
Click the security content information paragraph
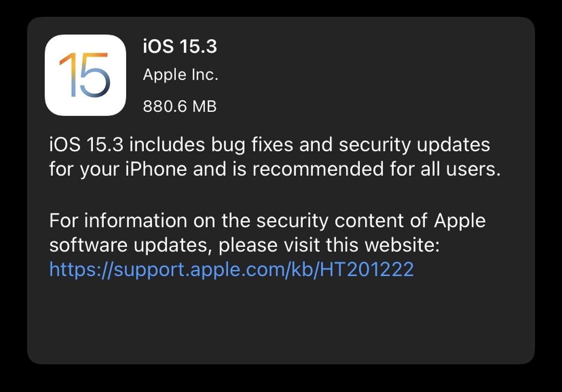coord(267,232)
